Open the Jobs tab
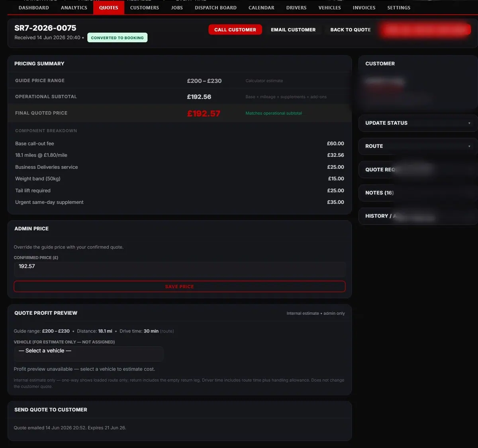The height and width of the screenshot is (448, 478). coord(177,8)
